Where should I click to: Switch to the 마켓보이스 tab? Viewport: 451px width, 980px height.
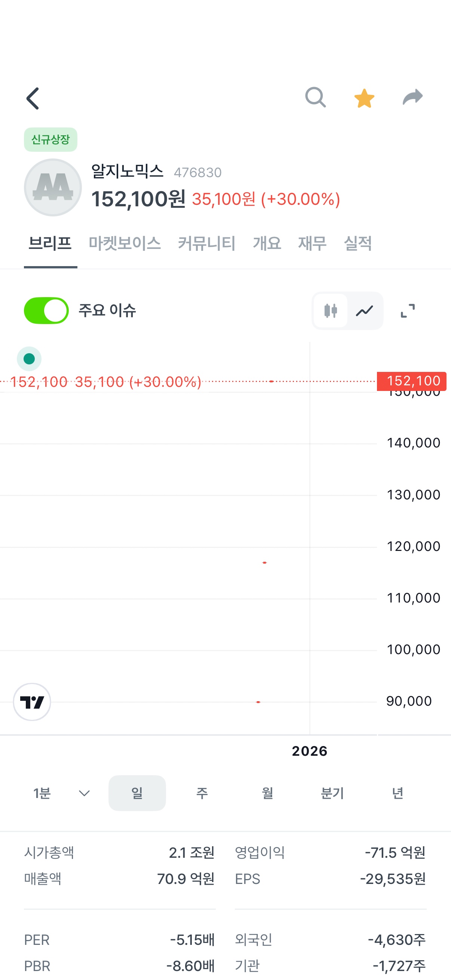point(125,243)
